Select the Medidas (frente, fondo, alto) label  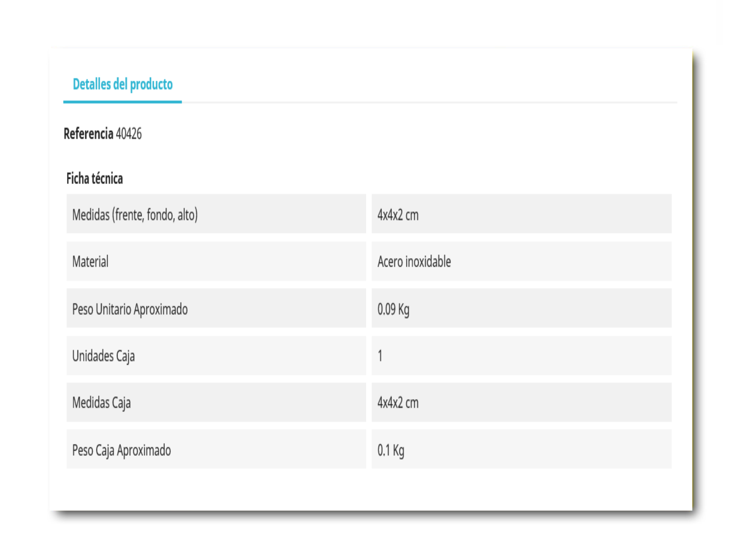tap(135, 215)
